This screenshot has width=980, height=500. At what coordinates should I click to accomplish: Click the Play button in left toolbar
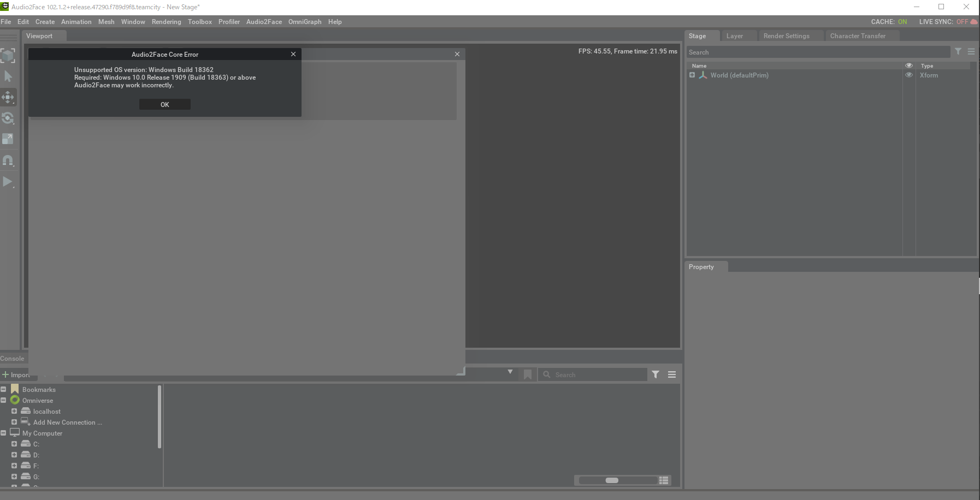[8, 182]
